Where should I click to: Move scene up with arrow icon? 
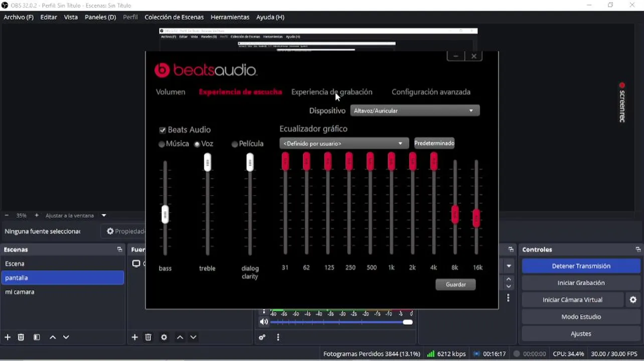tap(53, 337)
